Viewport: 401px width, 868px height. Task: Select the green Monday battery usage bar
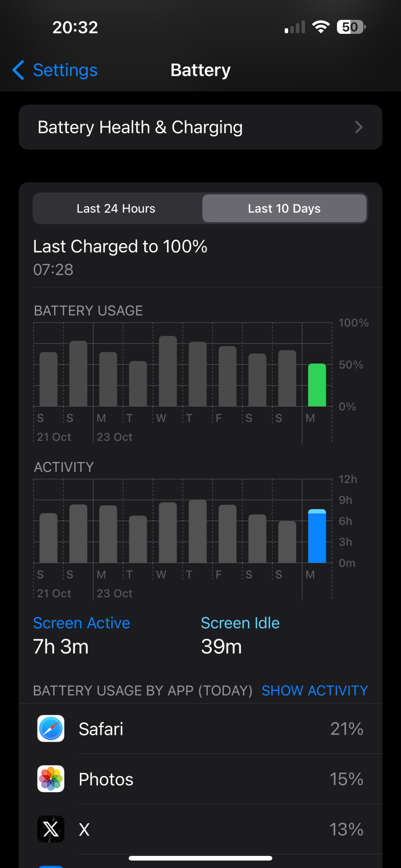317,385
